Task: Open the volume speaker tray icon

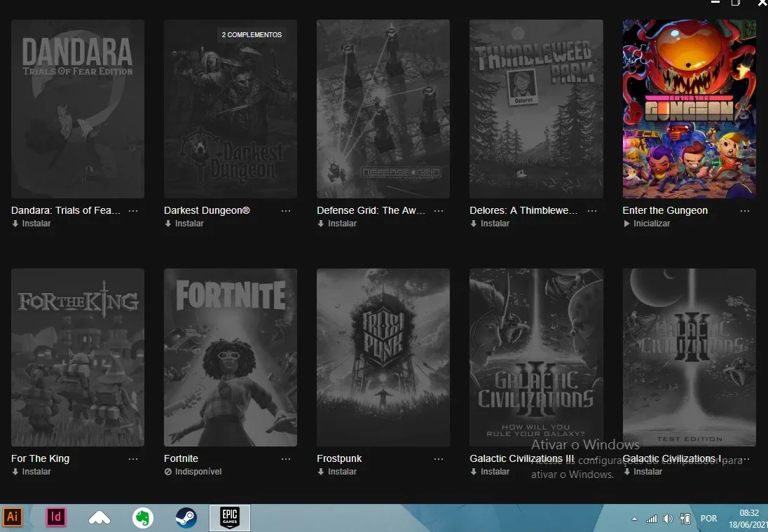Action: point(668,519)
